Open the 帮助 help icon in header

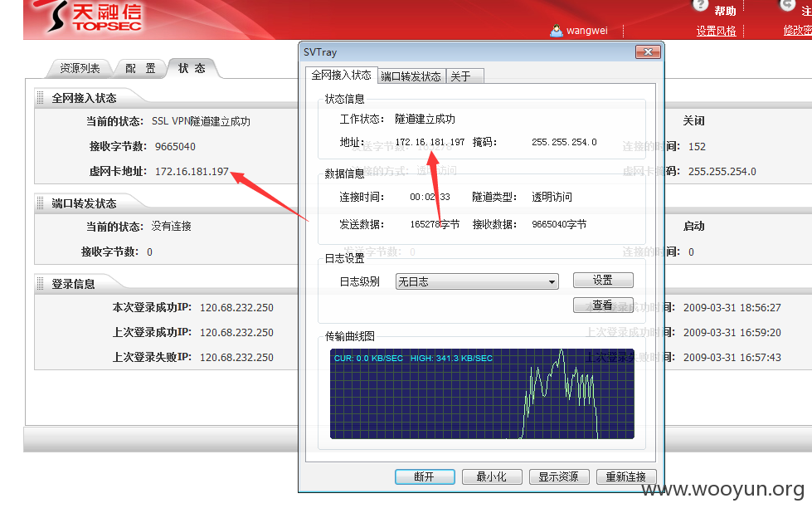point(700,5)
